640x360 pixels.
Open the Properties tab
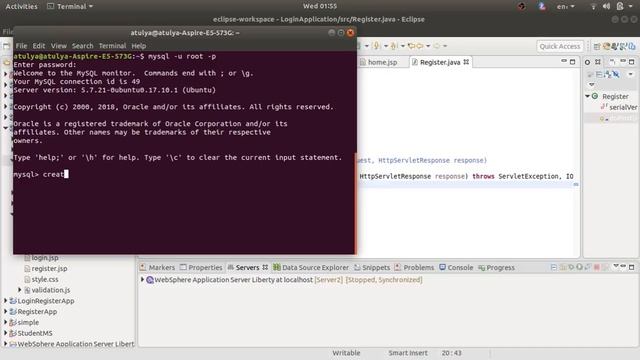pyautogui.click(x=201, y=268)
